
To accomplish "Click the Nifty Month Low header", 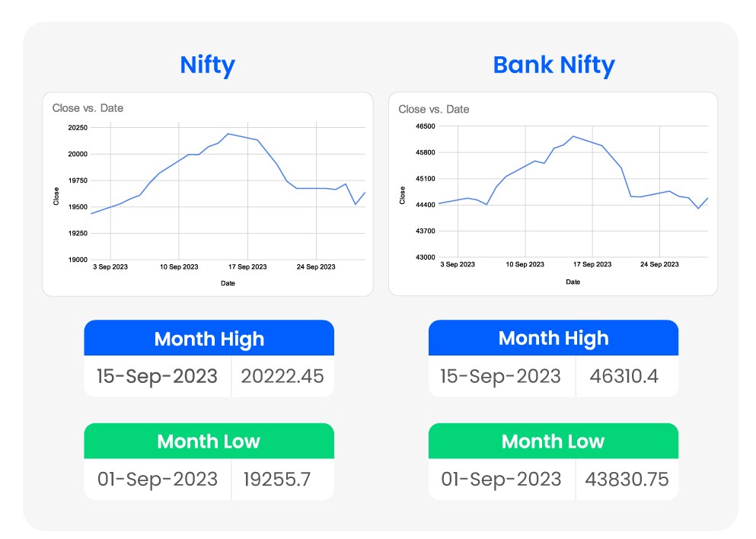I will pos(209,442).
